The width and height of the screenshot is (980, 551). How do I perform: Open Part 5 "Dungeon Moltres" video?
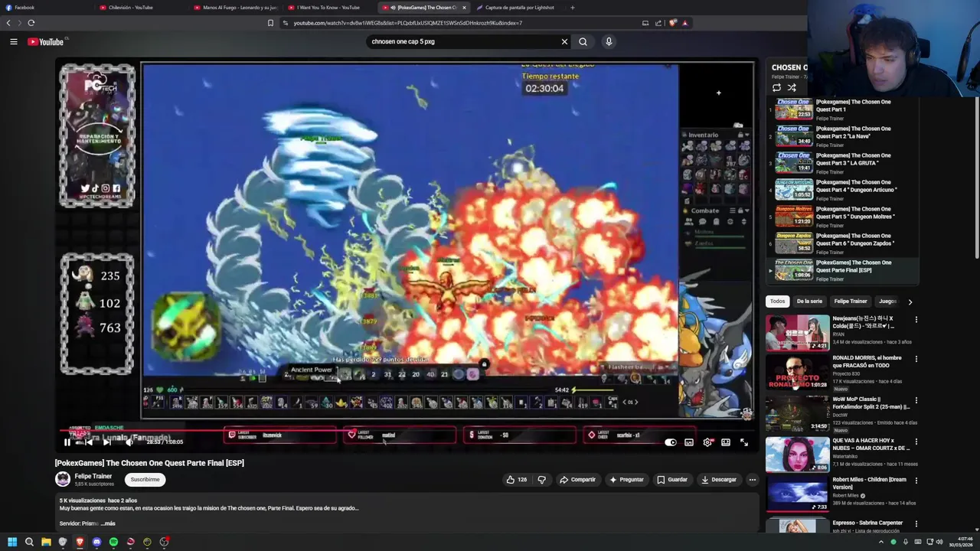point(842,217)
